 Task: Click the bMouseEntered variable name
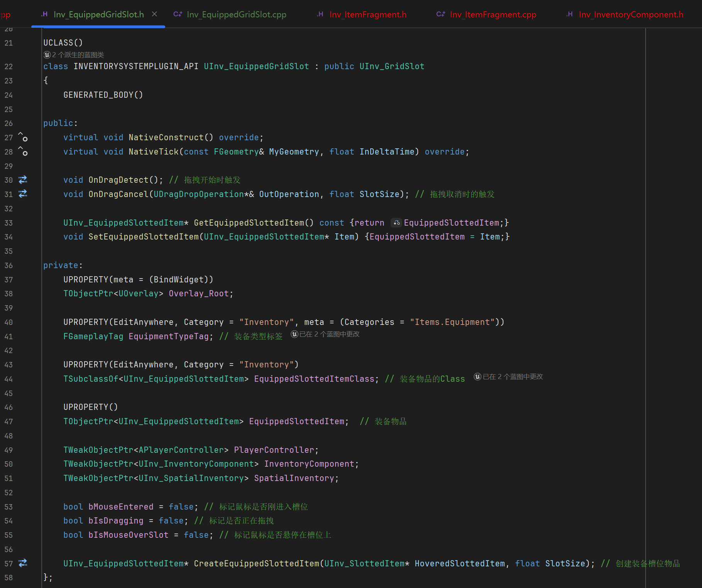pyautogui.click(x=121, y=507)
